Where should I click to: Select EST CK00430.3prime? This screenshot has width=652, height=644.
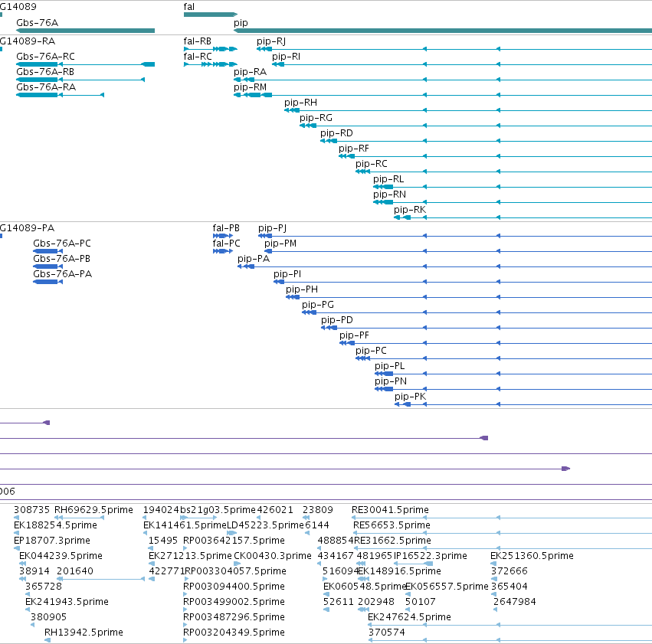point(272,556)
